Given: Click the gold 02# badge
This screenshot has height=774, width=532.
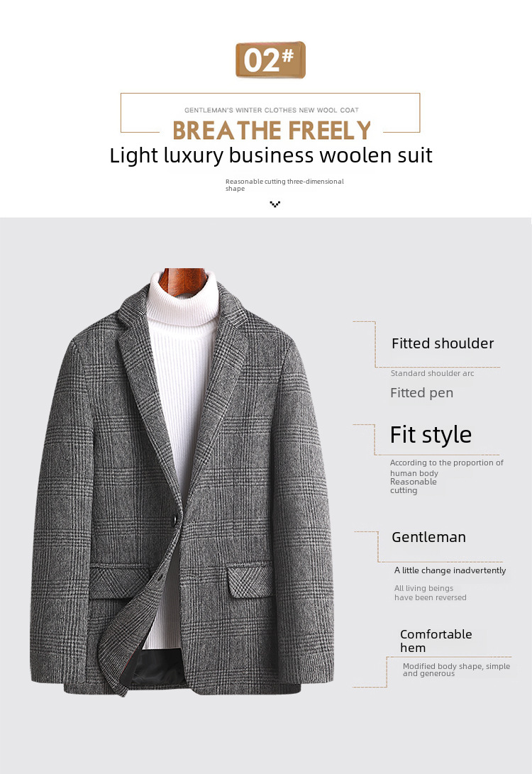Looking at the screenshot, I should (x=270, y=60).
